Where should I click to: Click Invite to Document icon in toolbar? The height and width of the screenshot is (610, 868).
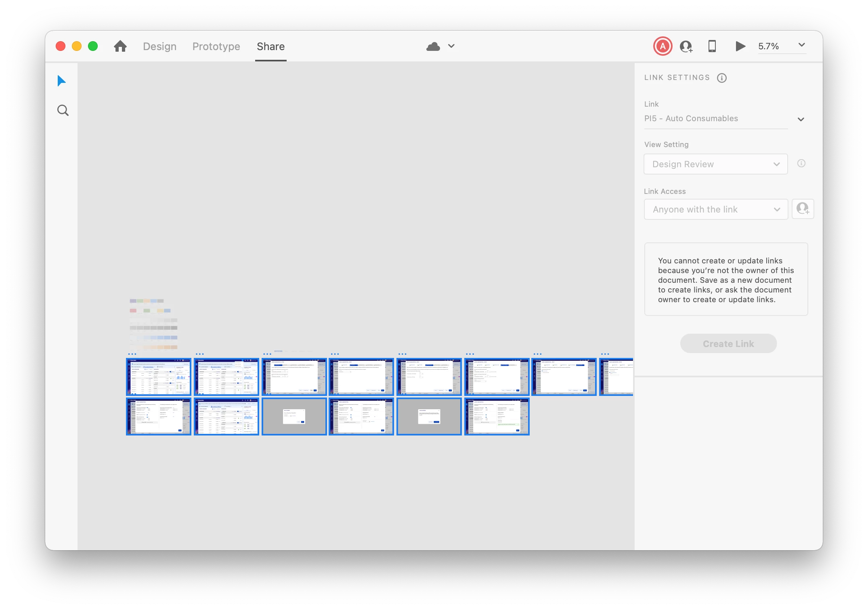tap(686, 46)
